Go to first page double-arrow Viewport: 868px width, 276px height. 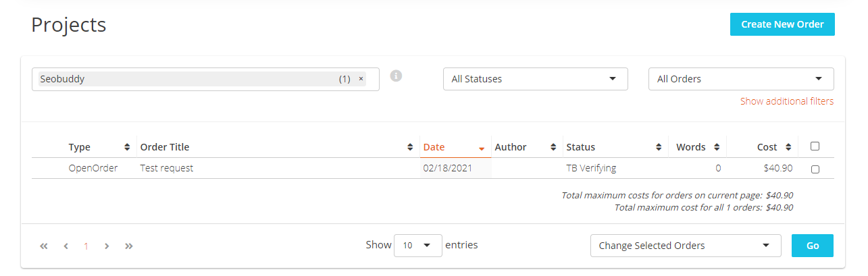[44, 246]
